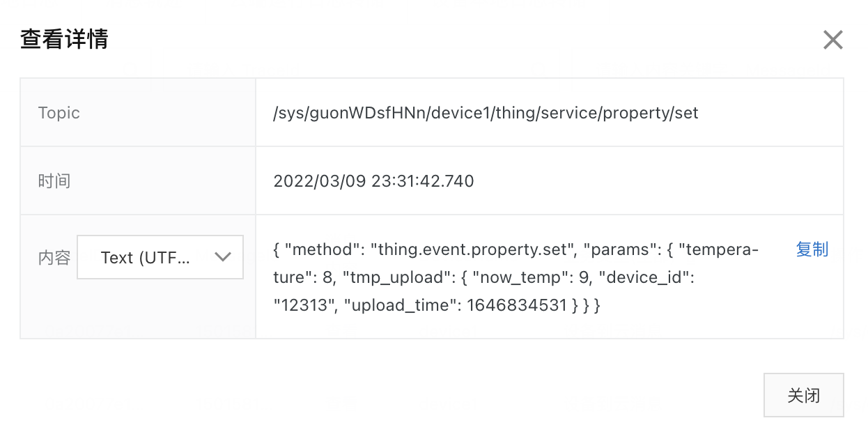868x432 pixels.
Task: Click the "method" key in the JSON content
Action: [322, 249]
